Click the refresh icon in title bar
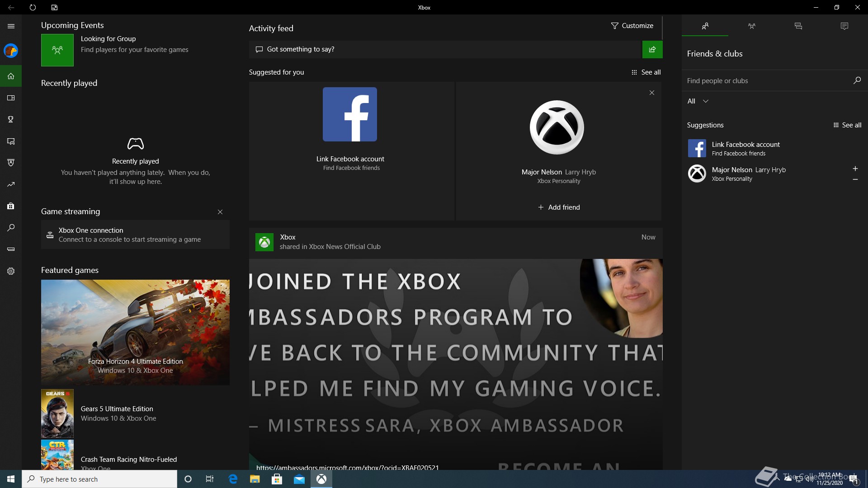The image size is (868, 488). click(x=33, y=7)
